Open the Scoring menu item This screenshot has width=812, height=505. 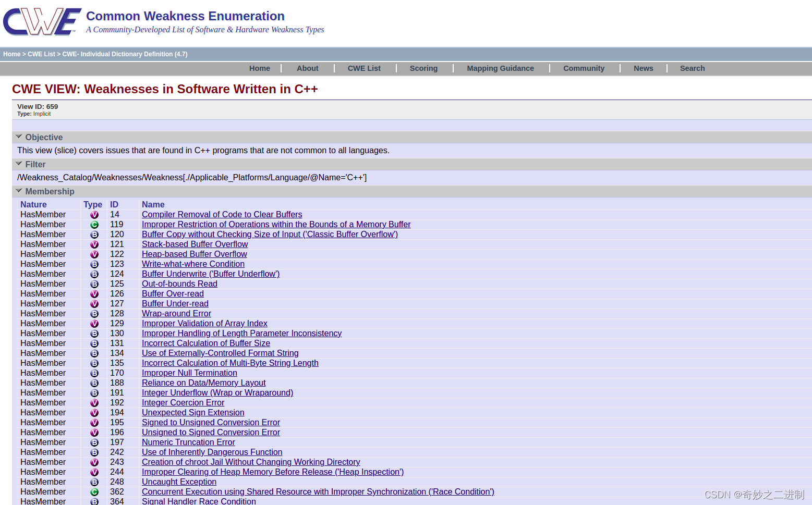(423, 68)
